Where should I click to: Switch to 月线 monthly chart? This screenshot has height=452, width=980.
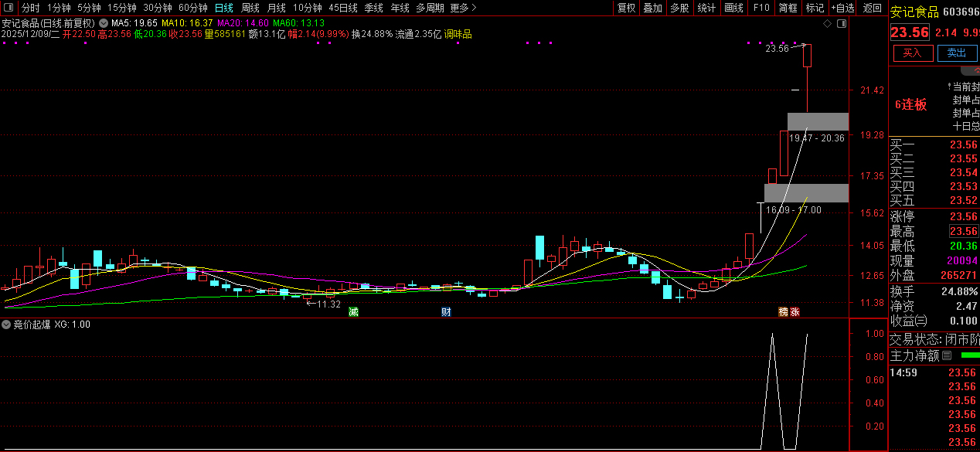(x=277, y=8)
